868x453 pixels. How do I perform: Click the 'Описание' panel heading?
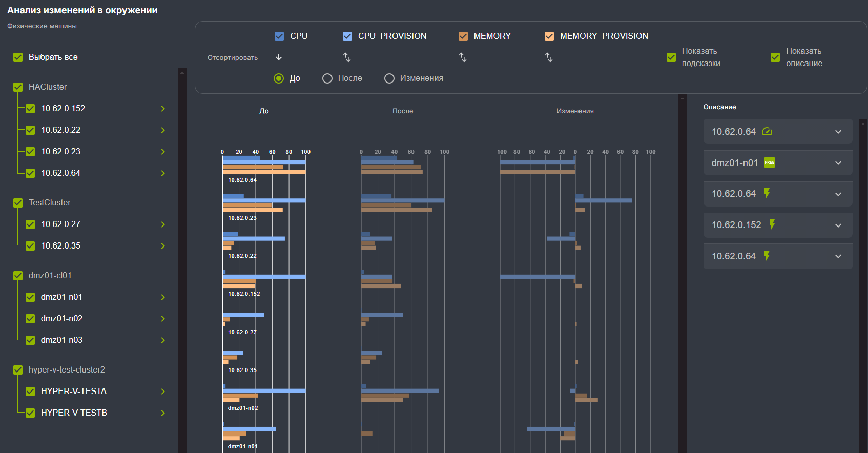(x=719, y=107)
